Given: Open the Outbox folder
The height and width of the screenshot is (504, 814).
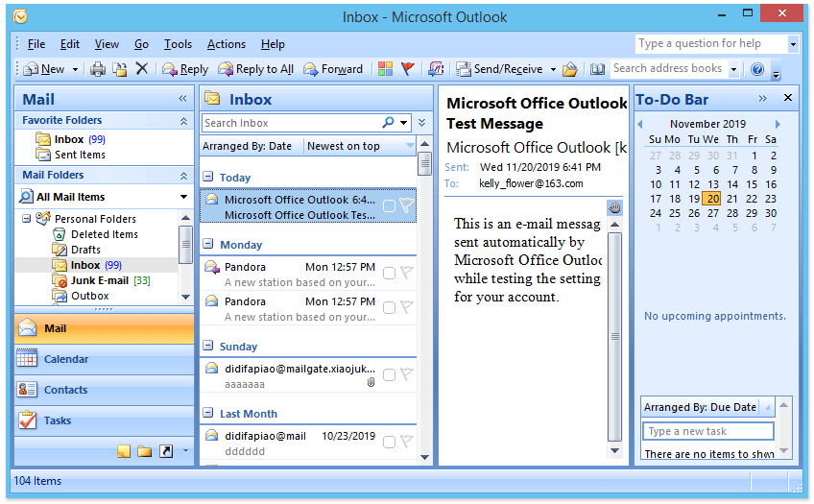Looking at the screenshot, I should point(90,296).
